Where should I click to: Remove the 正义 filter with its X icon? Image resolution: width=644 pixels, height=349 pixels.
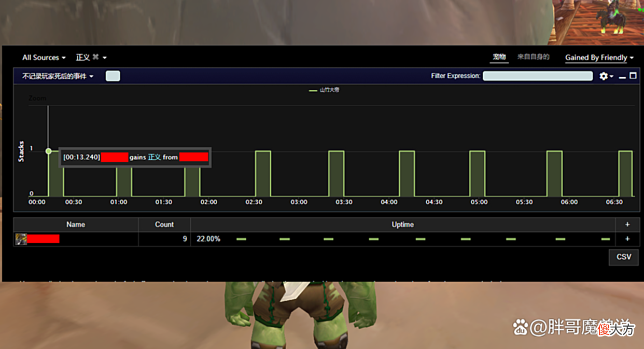click(x=95, y=57)
